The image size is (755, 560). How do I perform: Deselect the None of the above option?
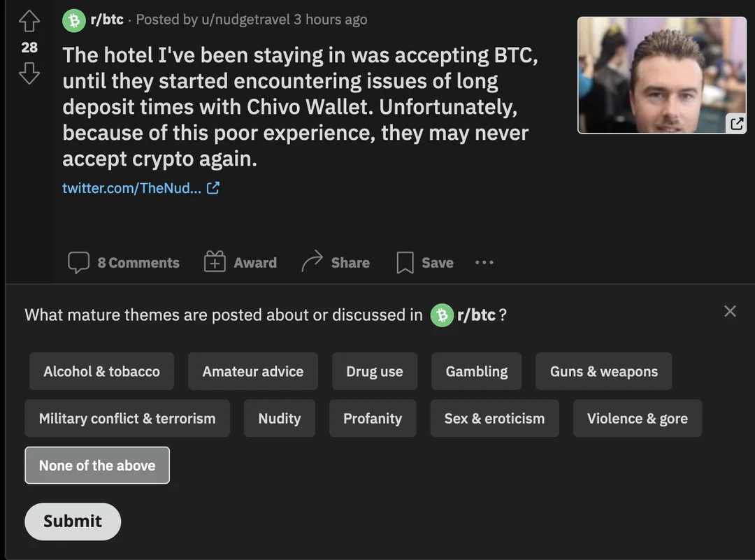tap(97, 465)
